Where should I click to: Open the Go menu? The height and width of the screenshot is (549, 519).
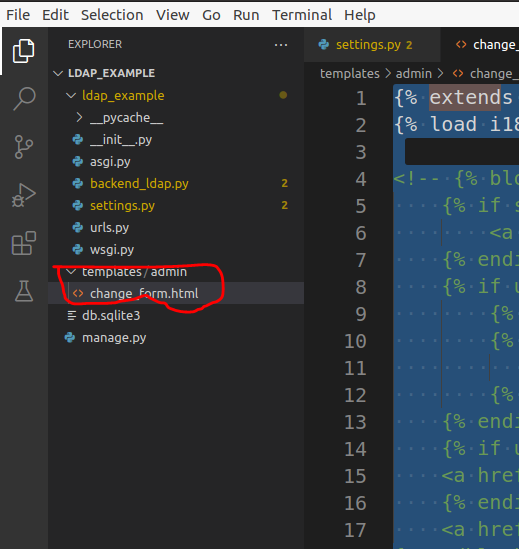point(211,15)
